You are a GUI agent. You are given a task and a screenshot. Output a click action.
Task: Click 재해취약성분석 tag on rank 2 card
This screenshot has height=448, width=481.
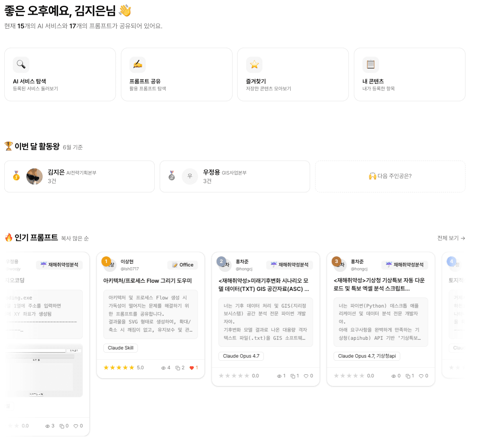tap(290, 265)
